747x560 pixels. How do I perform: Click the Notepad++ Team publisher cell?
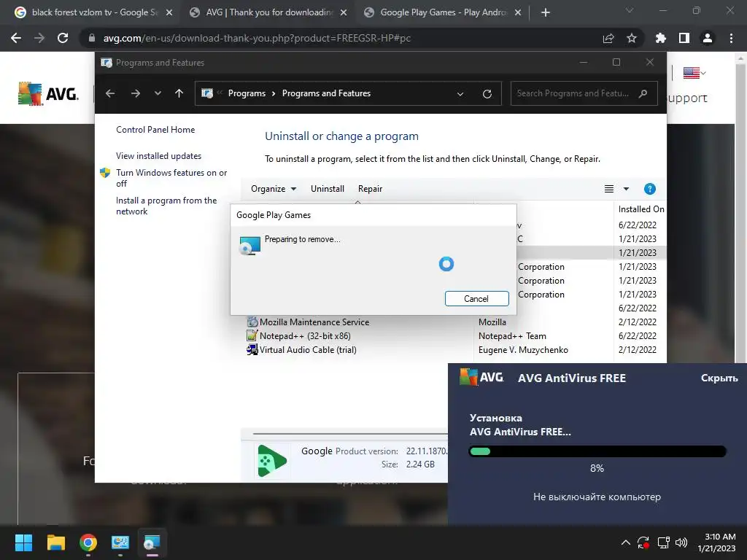[x=512, y=335]
